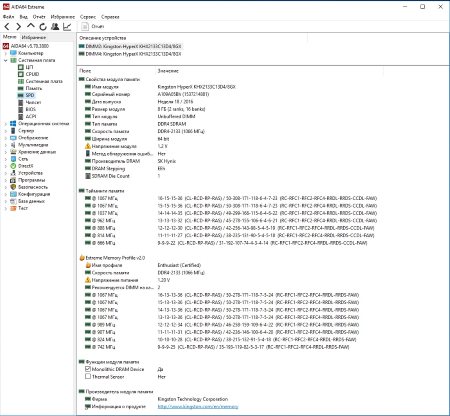Click the warning icon beside Напряжение модуля

(x=88, y=146)
